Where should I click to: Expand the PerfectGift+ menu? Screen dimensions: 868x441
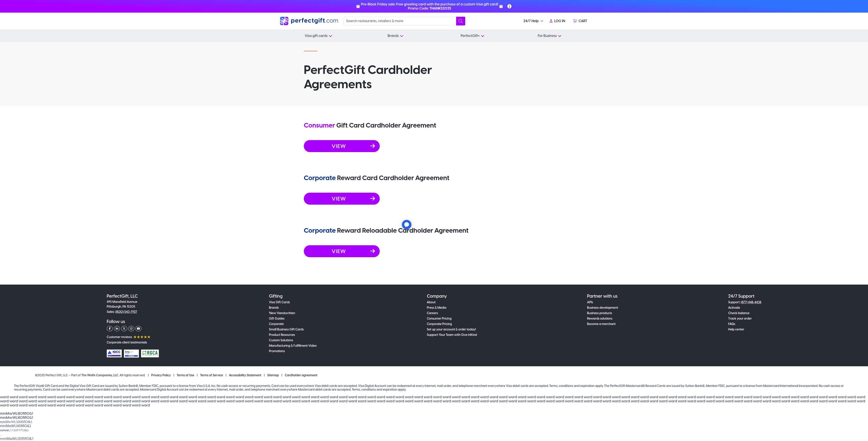472,36
